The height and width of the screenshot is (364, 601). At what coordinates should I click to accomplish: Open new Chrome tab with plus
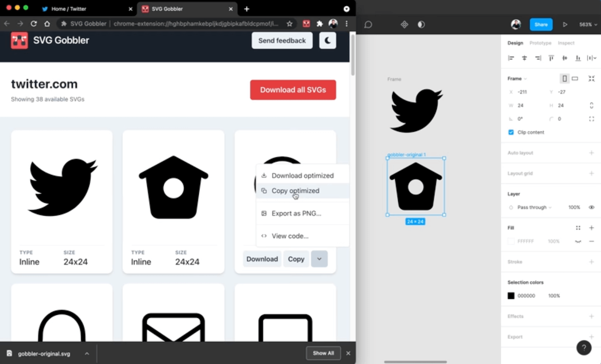click(x=246, y=9)
